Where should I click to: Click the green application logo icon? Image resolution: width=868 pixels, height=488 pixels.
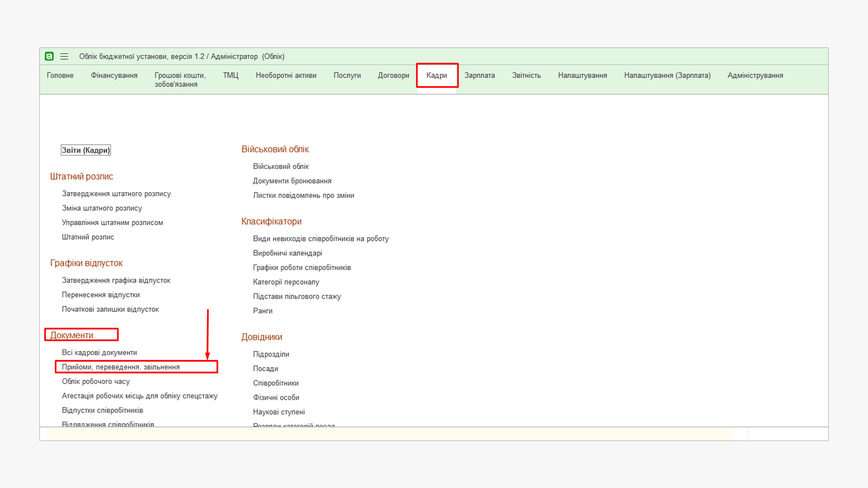(49, 56)
